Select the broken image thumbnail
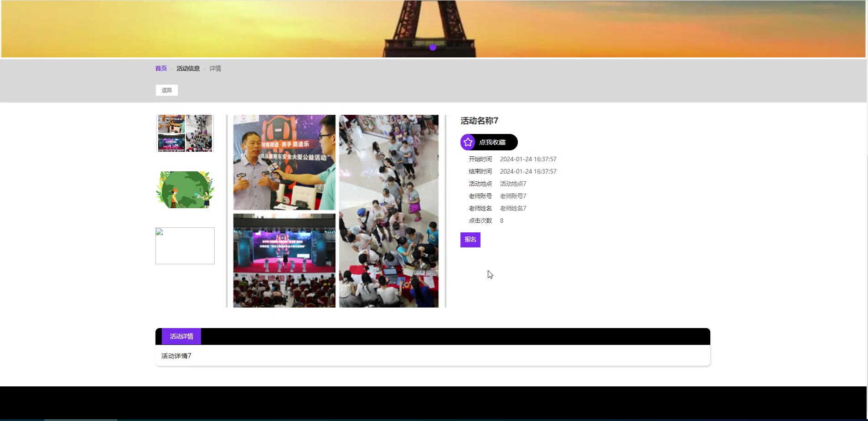This screenshot has width=868, height=421. pyautogui.click(x=185, y=246)
